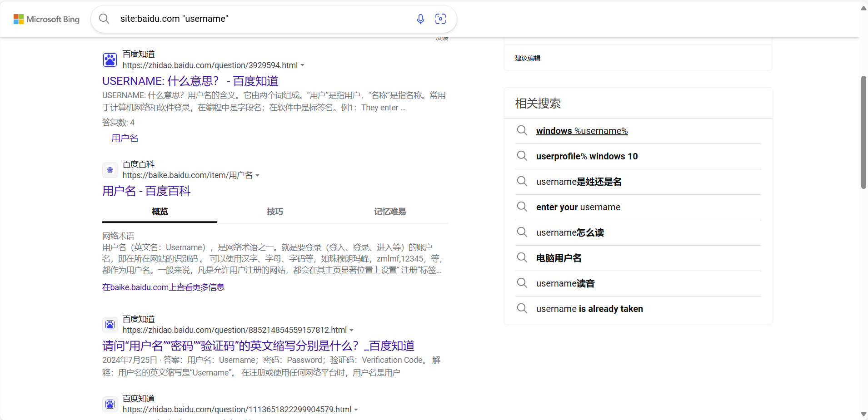Screen dimensions: 868x420
Task: Click the scrollbar up arrow
Action: tap(863, 8)
